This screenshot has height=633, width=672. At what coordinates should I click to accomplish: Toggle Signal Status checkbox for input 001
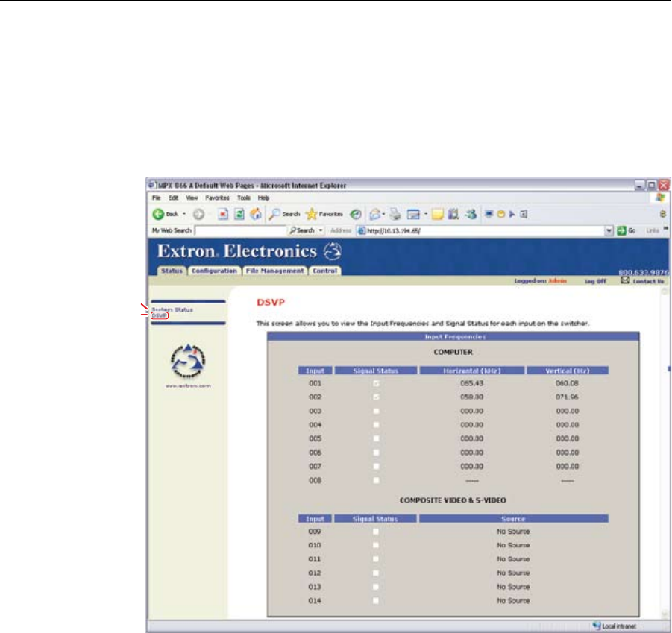[376, 383]
